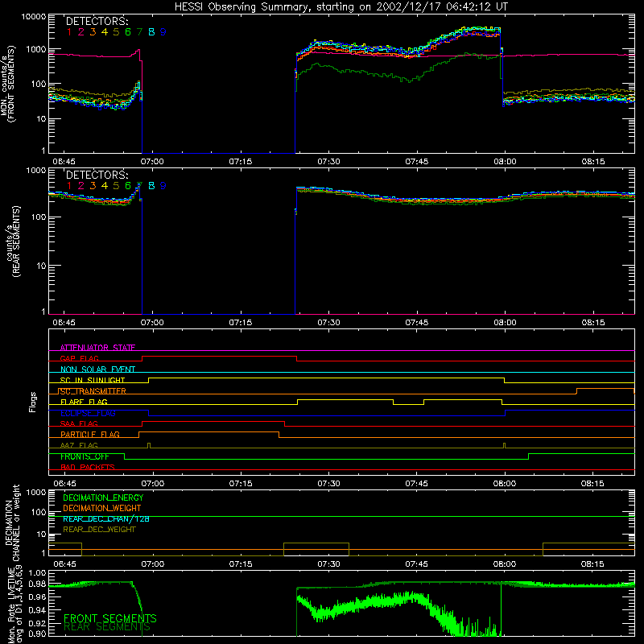644x644 pixels.
Task: Click the REAR_DEC_CHAN/128 legend label
Action: [106, 518]
